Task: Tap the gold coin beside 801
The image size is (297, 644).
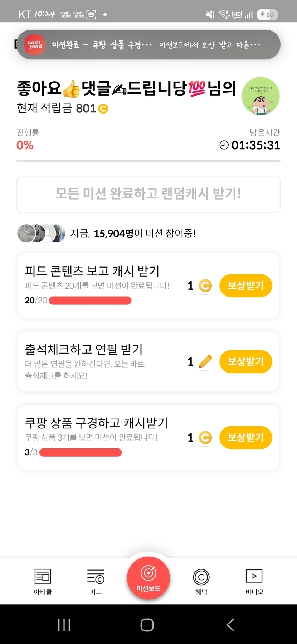Action: pos(103,109)
